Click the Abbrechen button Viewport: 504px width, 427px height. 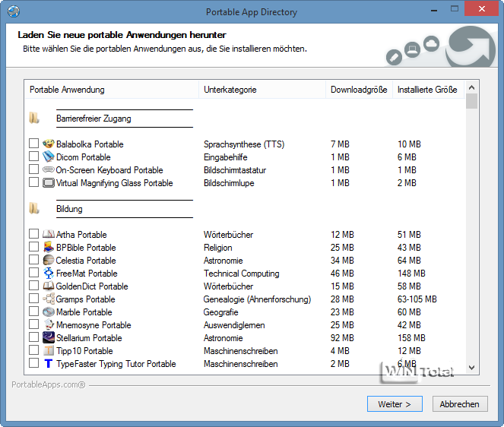pos(460,404)
